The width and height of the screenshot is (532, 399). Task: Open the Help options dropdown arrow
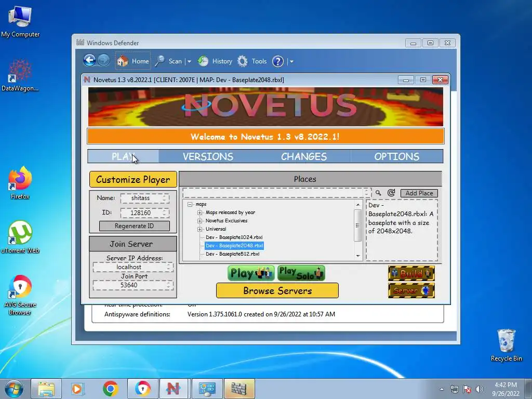291,61
